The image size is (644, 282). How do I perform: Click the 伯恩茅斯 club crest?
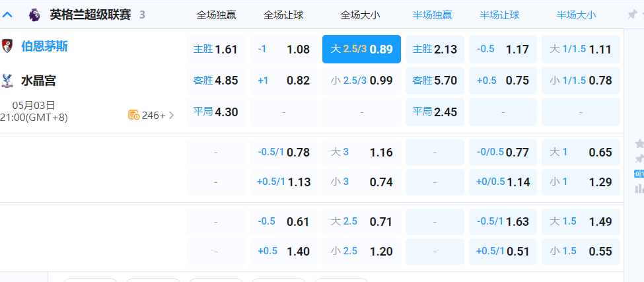(7, 46)
